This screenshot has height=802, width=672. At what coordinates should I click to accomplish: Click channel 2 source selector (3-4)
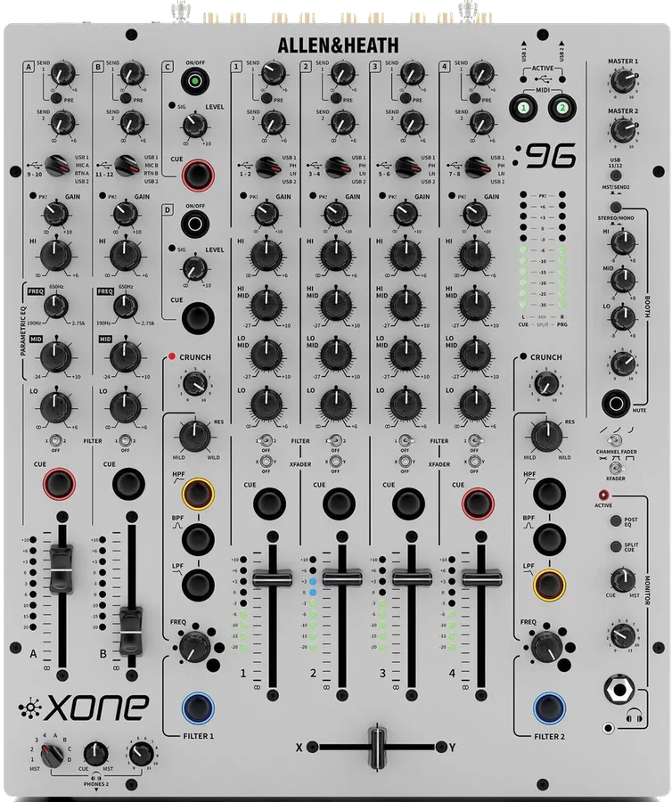(336, 166)
